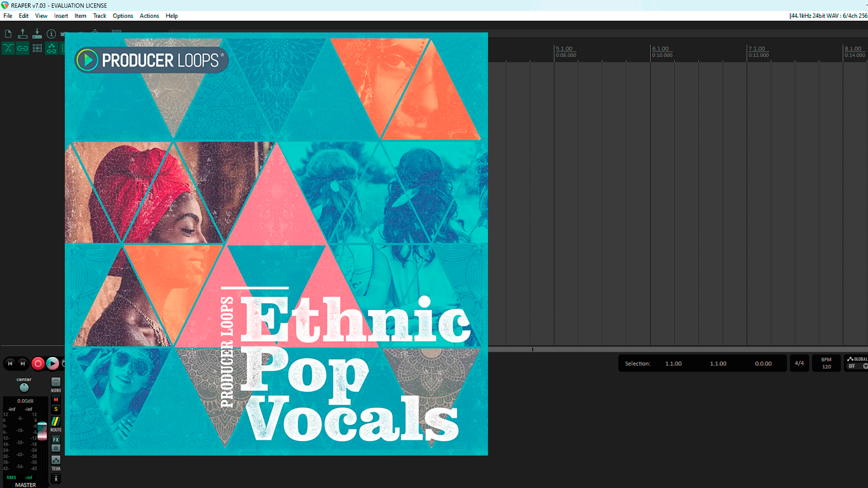The height and width of the screenshot is (488, 868).
Task: Go to project end transport button
Action: 23,363
